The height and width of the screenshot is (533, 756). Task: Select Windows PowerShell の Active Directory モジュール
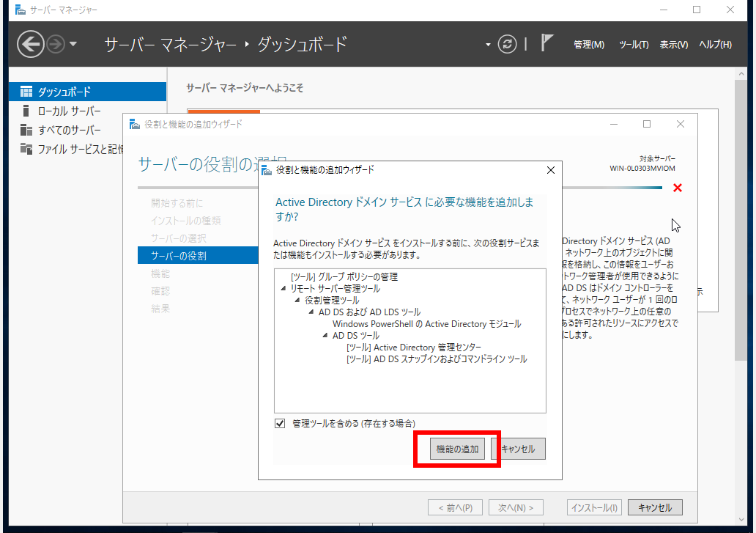click(426, 324)
